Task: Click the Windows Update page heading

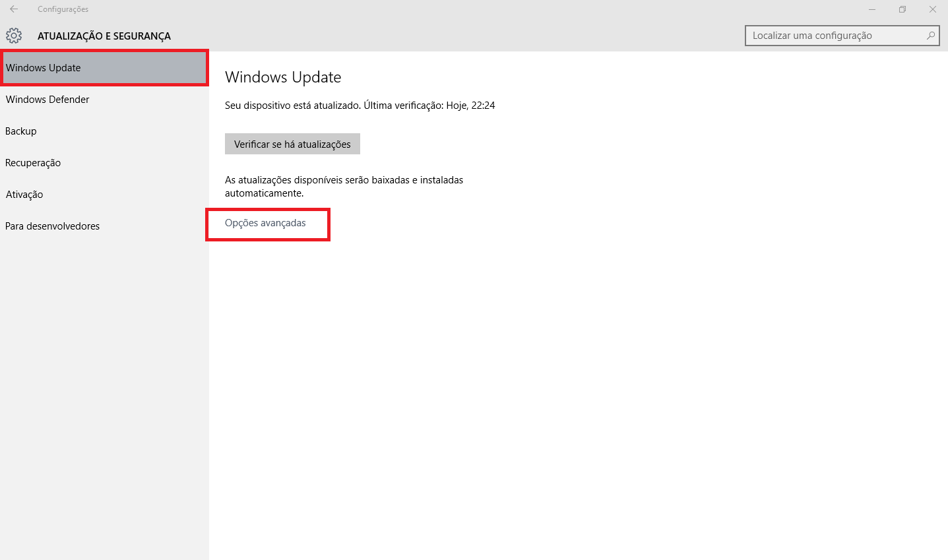Action: (x=283, y=77)
